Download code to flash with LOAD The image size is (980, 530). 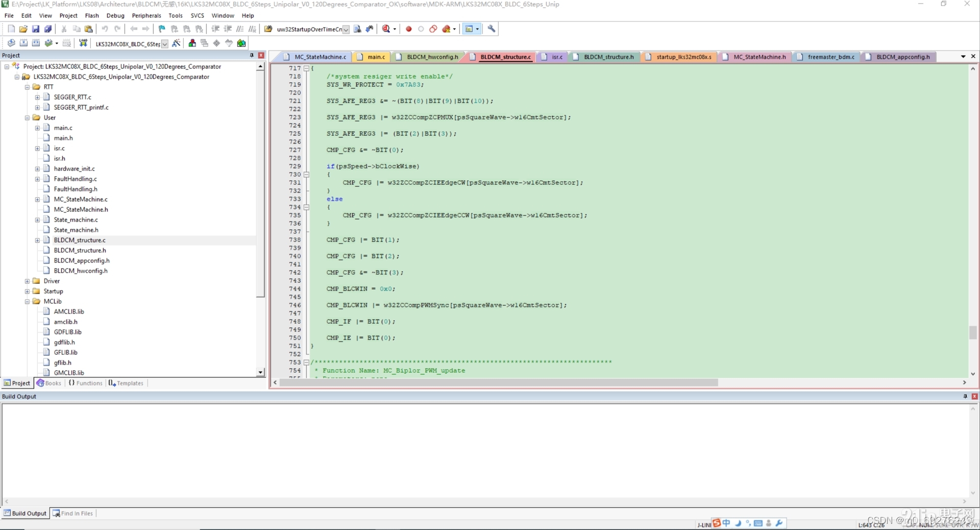coord(83,43)
